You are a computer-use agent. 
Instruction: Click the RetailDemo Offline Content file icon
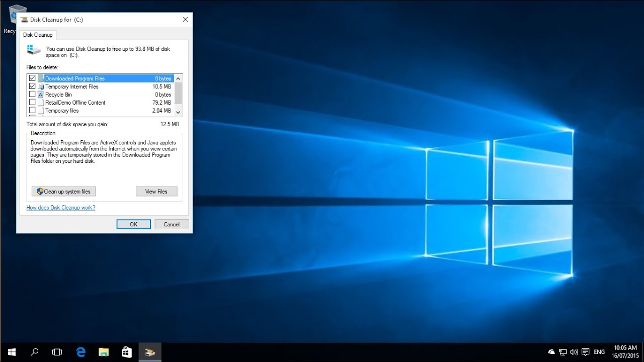pyautogui.click(x=41, y=103)
